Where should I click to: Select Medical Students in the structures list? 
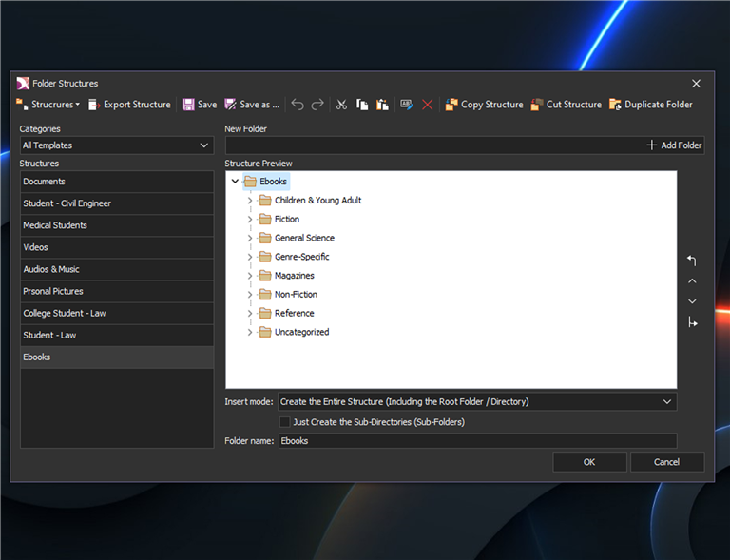tap(117, 225)
